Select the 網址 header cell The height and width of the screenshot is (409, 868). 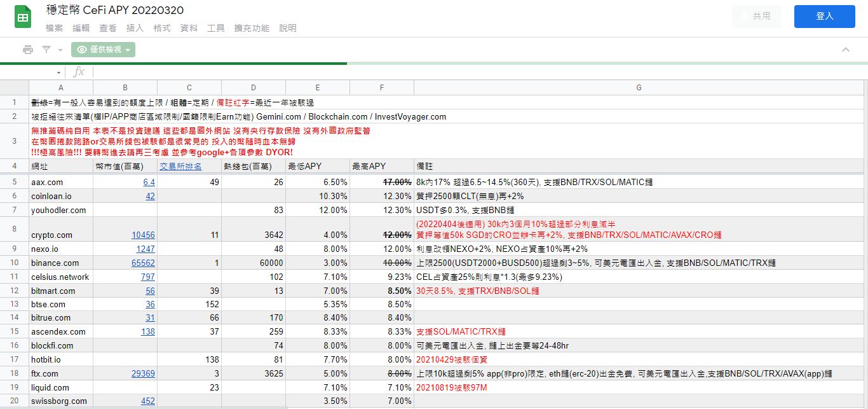pos(61,166)
